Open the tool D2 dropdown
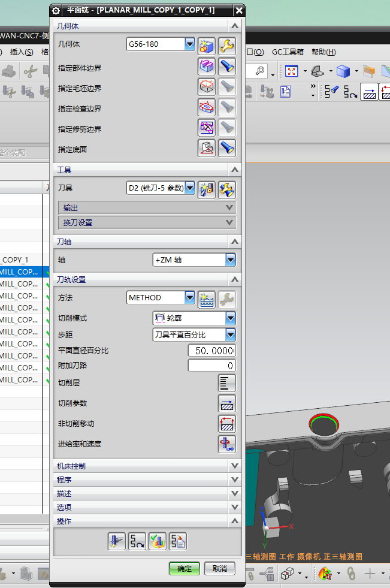The image size is (390, 588). coord(190,188)
